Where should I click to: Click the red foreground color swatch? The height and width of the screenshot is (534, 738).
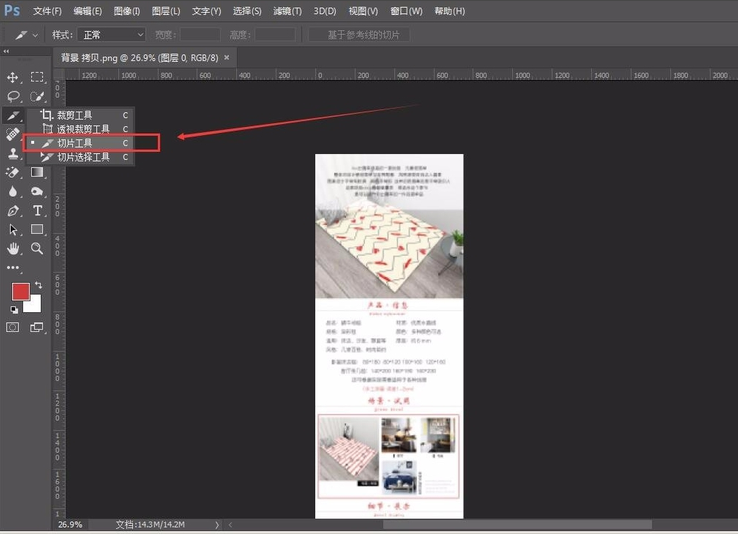[x=21, y=291]
